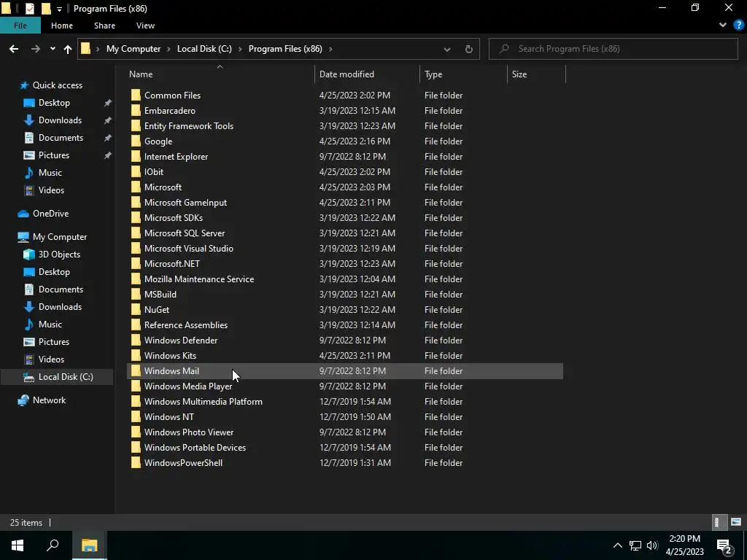The image size is (747, 560).
Task: Click the Windows Kits folder name
Action: point(170,356)
